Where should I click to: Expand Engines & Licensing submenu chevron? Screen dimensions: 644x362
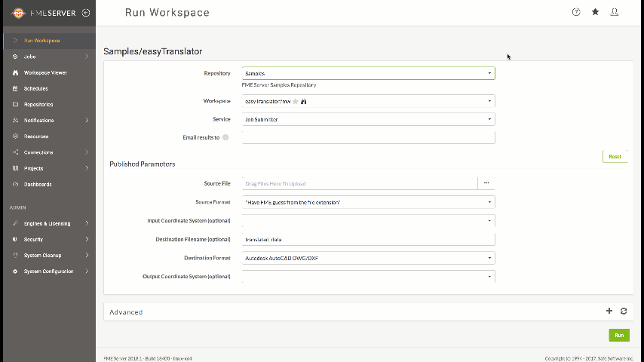click(87, 223)
